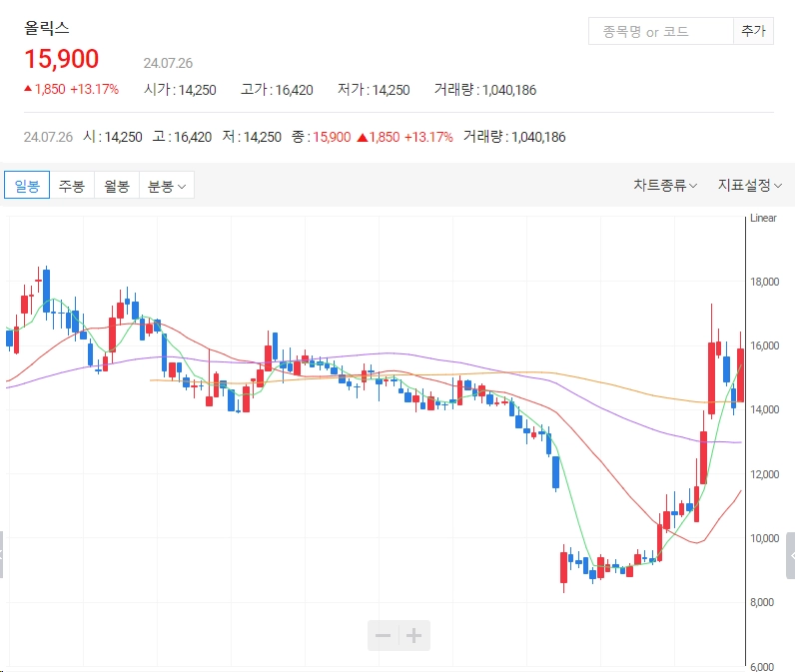Click the 고가: 16,420 value
The height and width of the screenshot is (672, 795).
coord(277,90)
